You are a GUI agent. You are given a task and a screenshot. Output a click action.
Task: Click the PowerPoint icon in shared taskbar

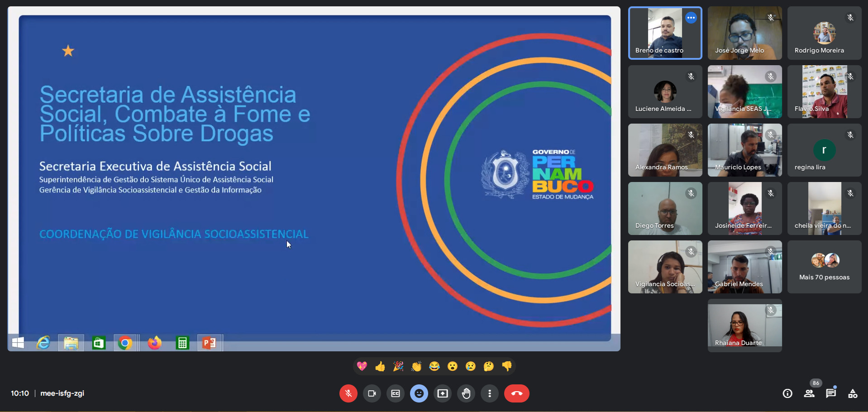click(209, 343)
